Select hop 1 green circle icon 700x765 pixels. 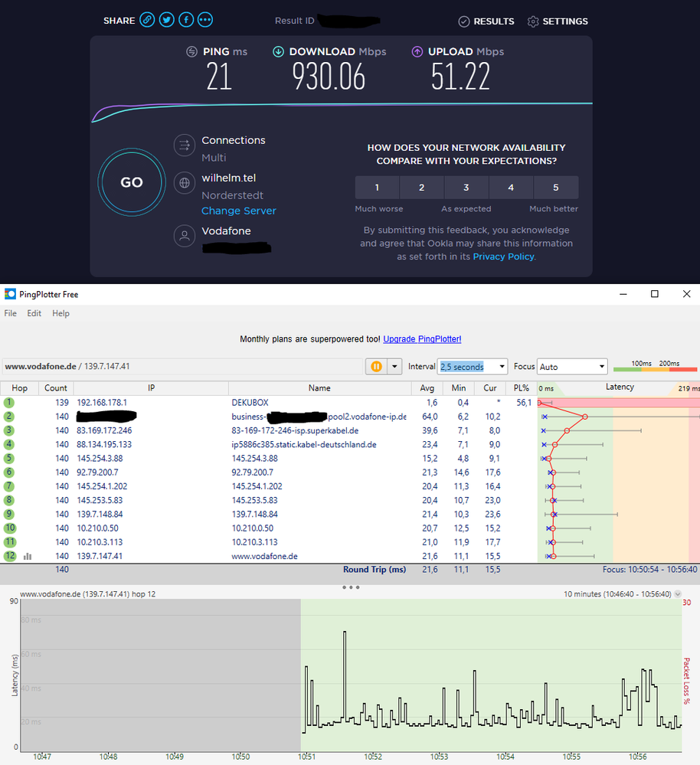tap(8, 403)
